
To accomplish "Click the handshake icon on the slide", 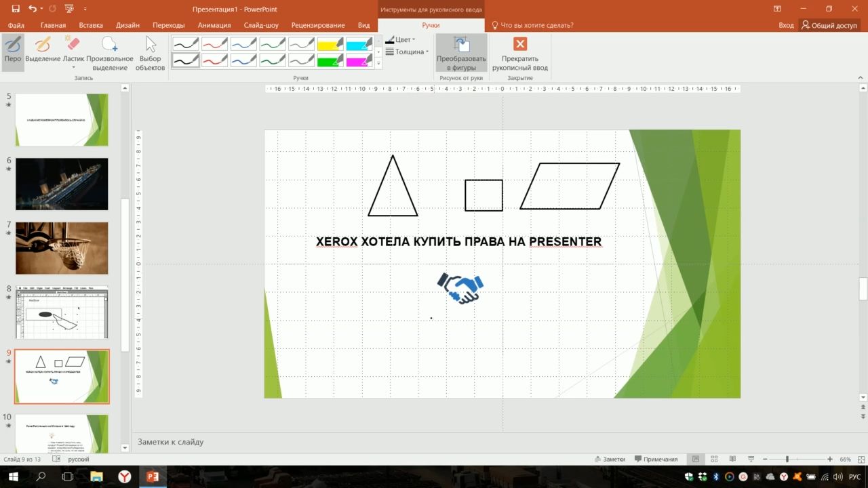I will [460, 288].
